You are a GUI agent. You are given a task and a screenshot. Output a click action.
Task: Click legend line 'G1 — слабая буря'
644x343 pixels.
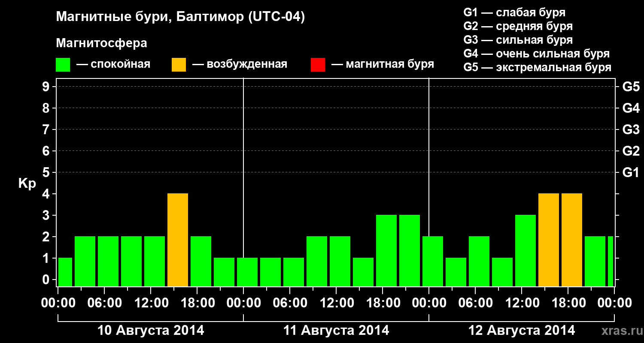(514, 12)
